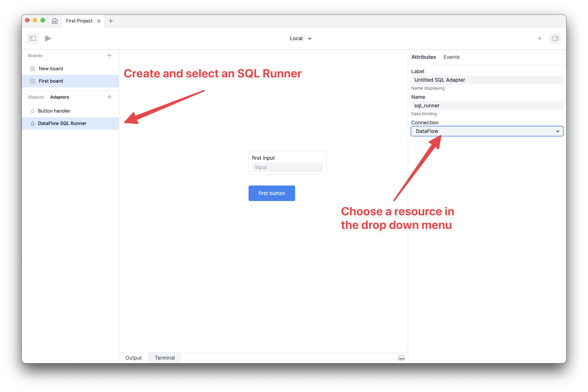
Task: Select the Button handler adapter
Action: (x=54, y=111)
